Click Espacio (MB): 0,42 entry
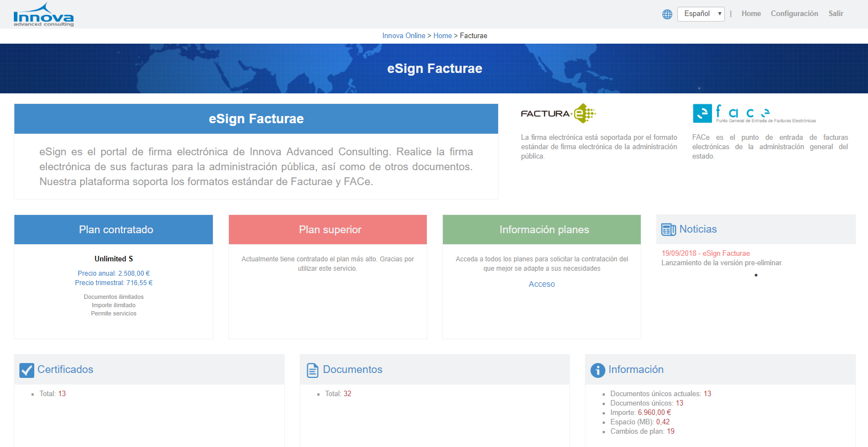The width and height of the screenshot is (868, 447). pos(640,422)
